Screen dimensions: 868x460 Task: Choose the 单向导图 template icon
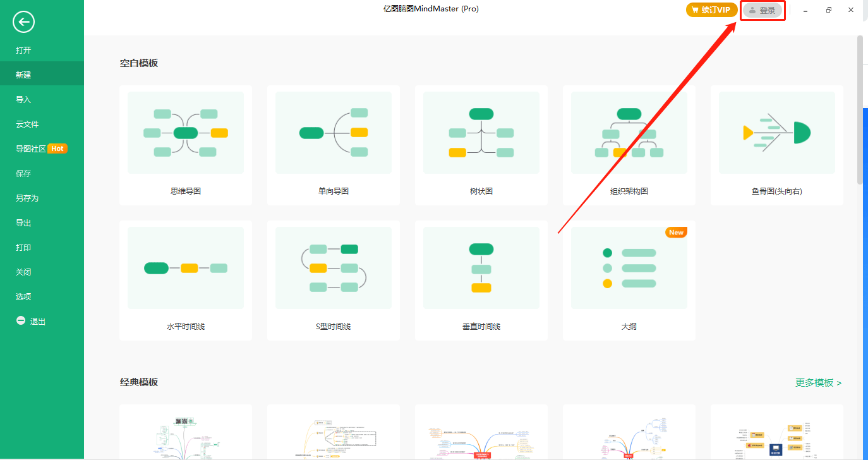(x=334, y=133)
